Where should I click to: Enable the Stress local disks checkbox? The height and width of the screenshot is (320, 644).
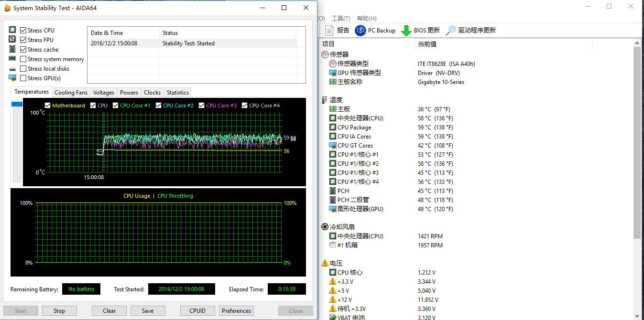pyautogui.click(x=23, y=69)
